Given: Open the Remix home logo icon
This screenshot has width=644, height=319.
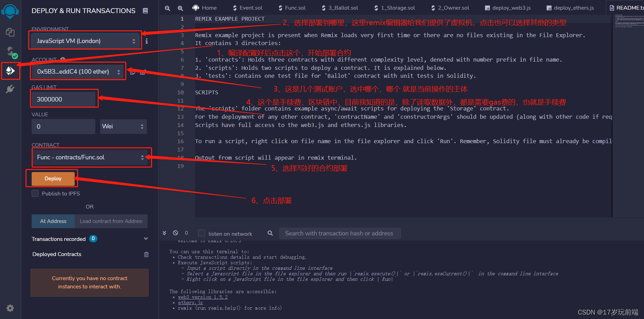Looking at the screenshot, I should click(10, 11).
